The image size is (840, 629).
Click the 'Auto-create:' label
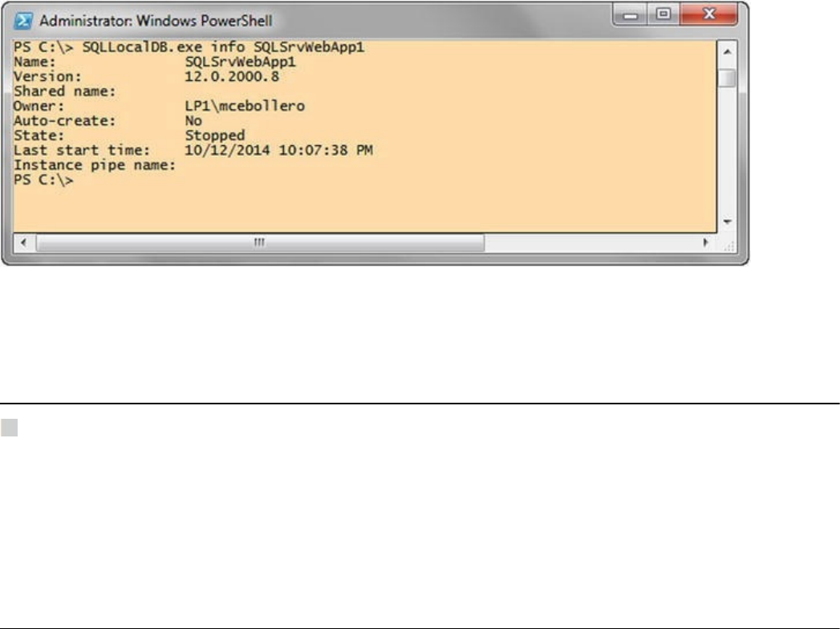[65, 121]
